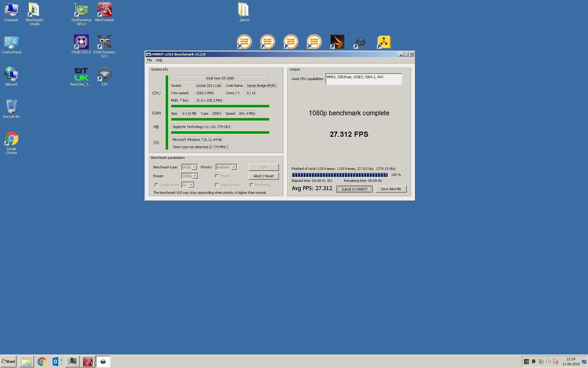Open Windows Explorer from the taskbar
Image resolution: width=588 pixels, height=368 pixels.
coord(27,362)
